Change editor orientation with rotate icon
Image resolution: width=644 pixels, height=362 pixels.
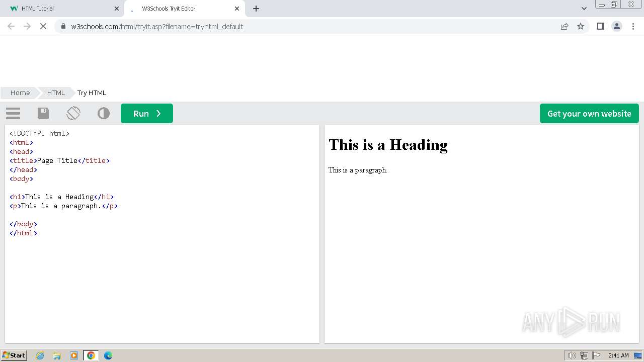[73, 113]
